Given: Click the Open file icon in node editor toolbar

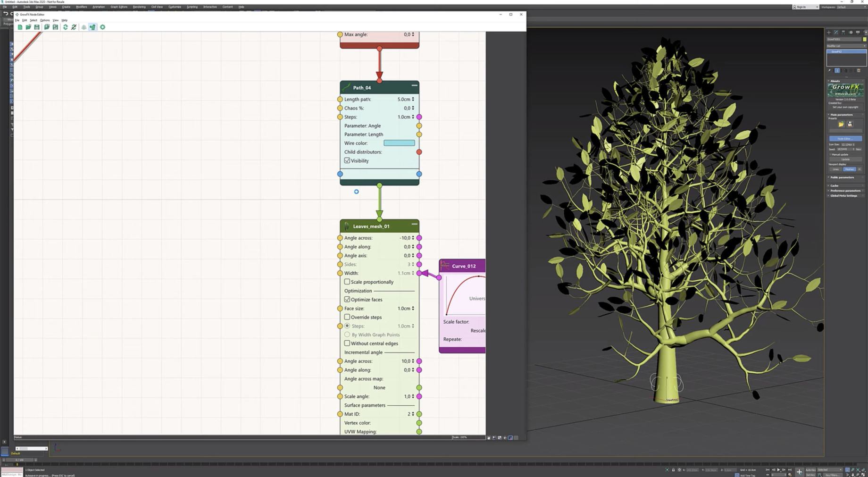Looking at the screenshot, I should click(x=28, y=27).
